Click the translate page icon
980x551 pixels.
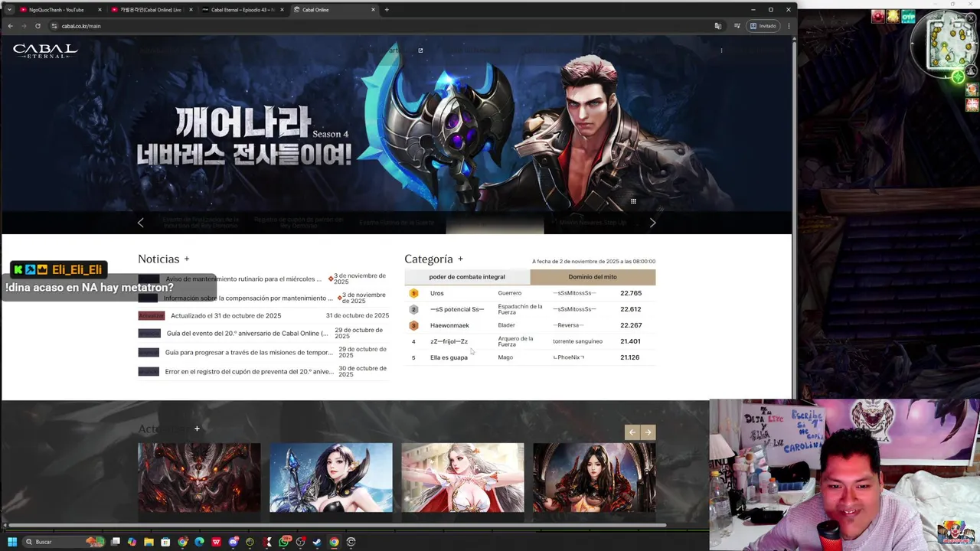tap(717, 26)
